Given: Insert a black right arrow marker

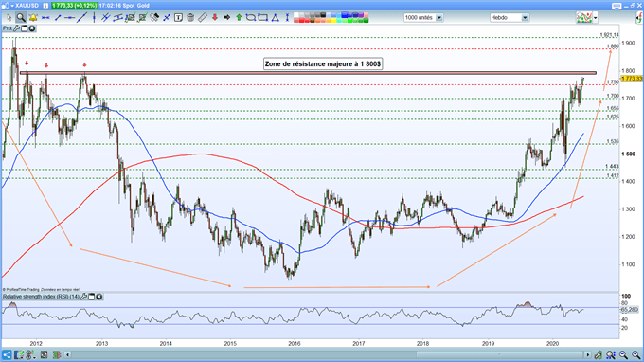Looking at the screenshot, I should click(x=226, y=18).
